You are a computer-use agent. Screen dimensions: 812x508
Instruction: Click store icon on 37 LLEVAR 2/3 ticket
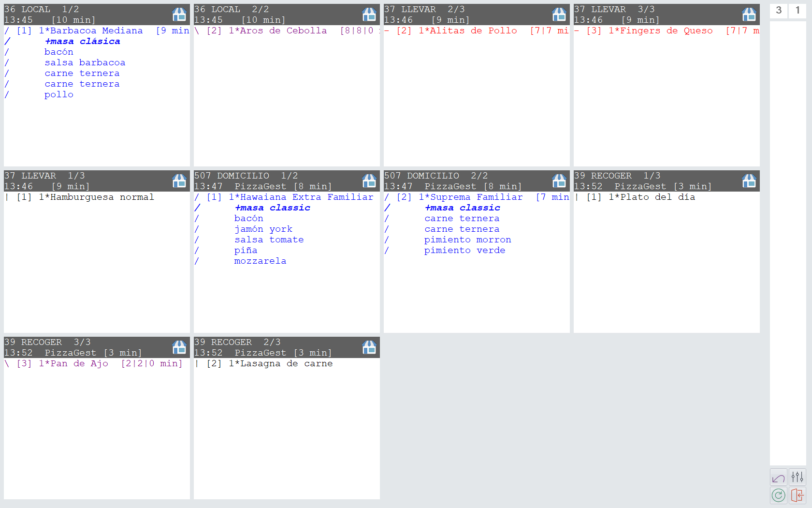[559, 15]
